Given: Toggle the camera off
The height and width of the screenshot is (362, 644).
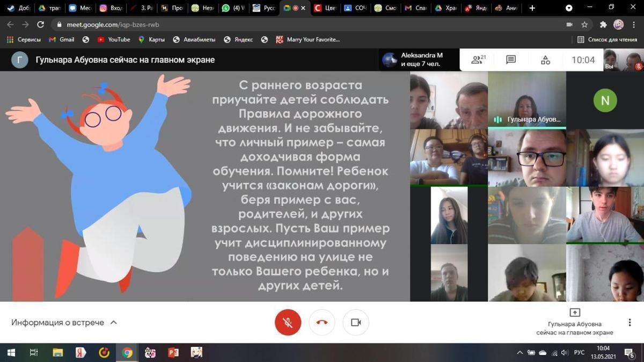Looking at the screenshot, I should 355,322.
